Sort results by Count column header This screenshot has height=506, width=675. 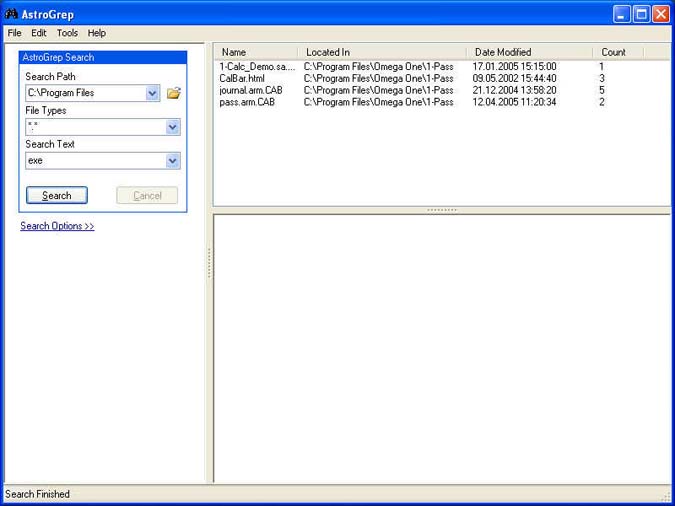(x=614, y=52)
